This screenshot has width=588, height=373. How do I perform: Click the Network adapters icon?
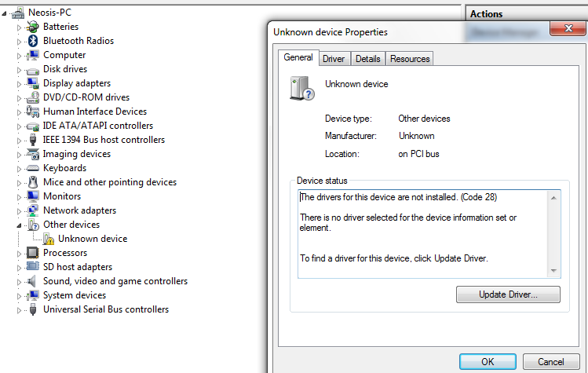(x=33, y=210)
